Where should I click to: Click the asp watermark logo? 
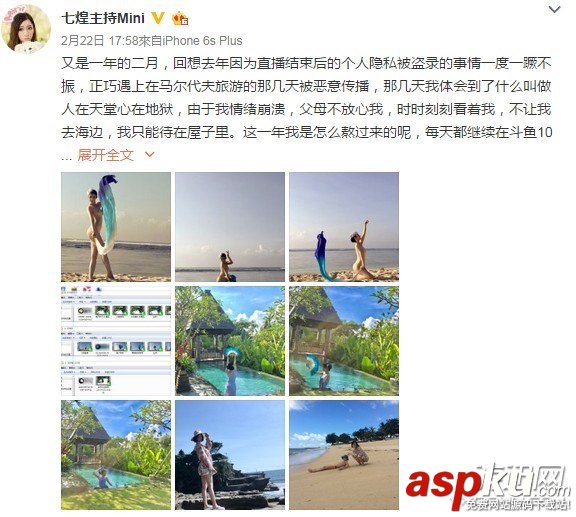pos(488,487)
